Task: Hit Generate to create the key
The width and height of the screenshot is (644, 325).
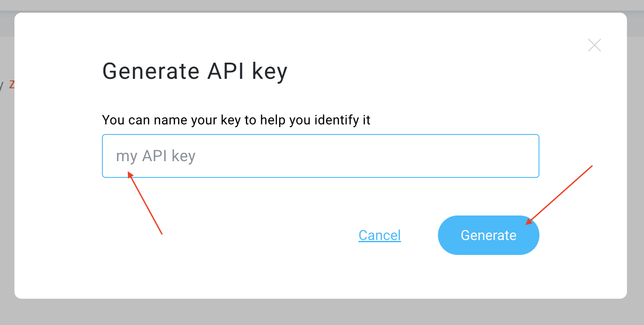Action: (488, 235)
